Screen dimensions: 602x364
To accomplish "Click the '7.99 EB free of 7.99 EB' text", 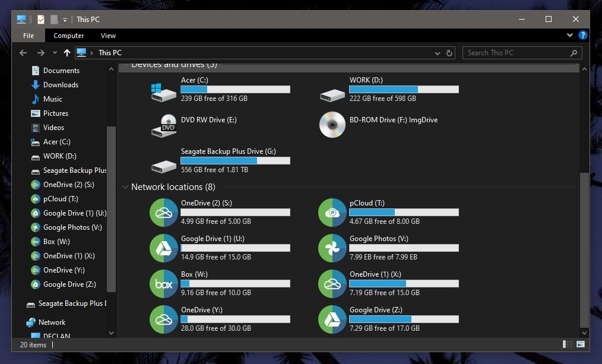I will point(384,257).
